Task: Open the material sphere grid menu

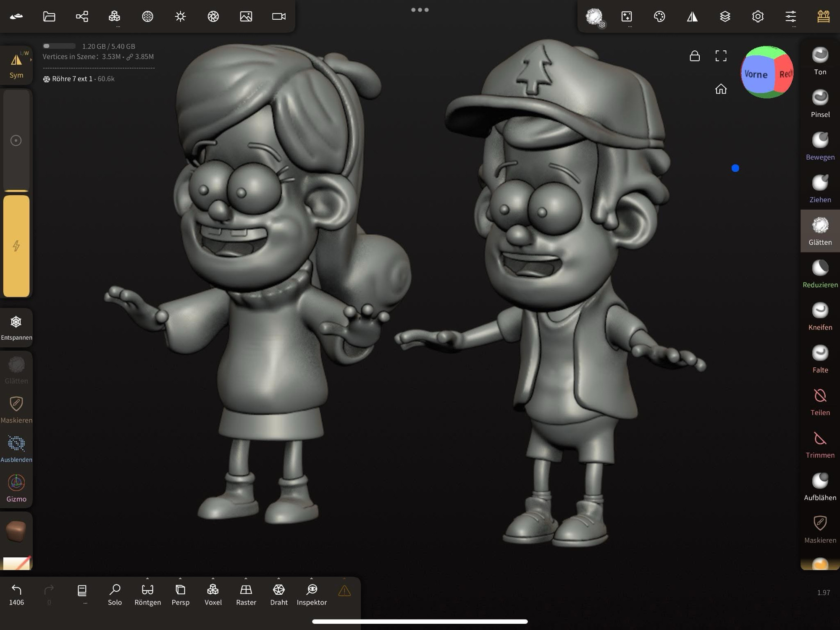Action: (147, 16)
